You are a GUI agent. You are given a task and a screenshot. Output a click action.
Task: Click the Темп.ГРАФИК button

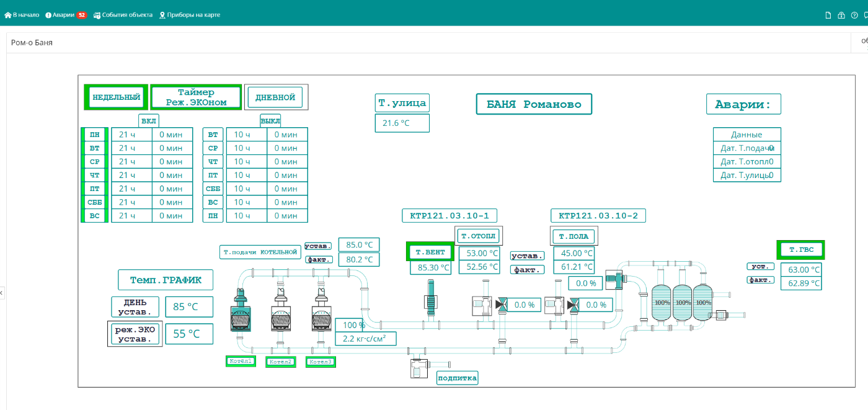click(x=166, y=280)
